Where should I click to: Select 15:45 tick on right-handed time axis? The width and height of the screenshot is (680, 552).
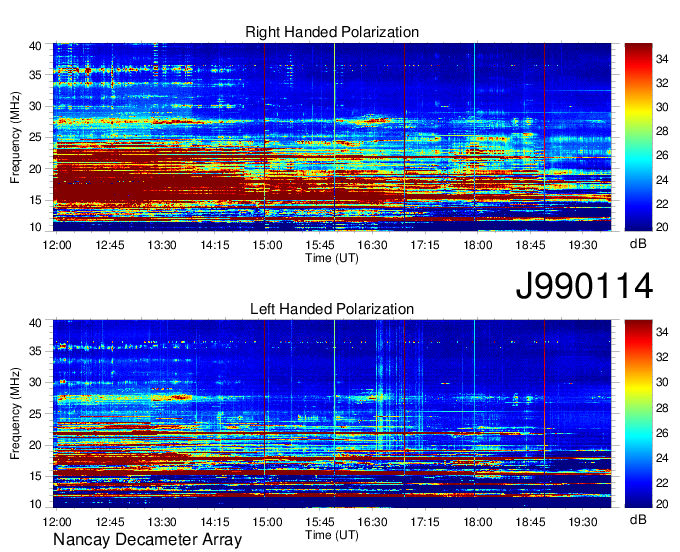coord(320,245)
